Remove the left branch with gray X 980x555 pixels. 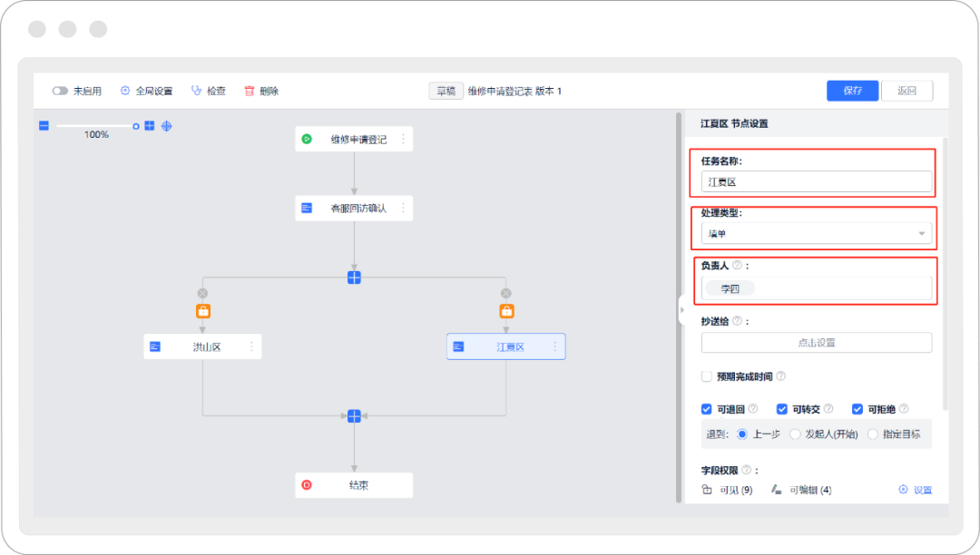pos(202,293)
